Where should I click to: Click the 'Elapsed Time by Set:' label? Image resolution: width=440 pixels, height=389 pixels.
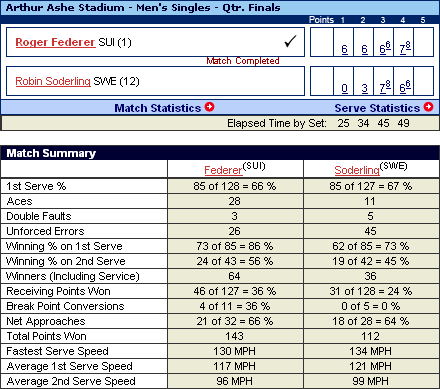277,123
